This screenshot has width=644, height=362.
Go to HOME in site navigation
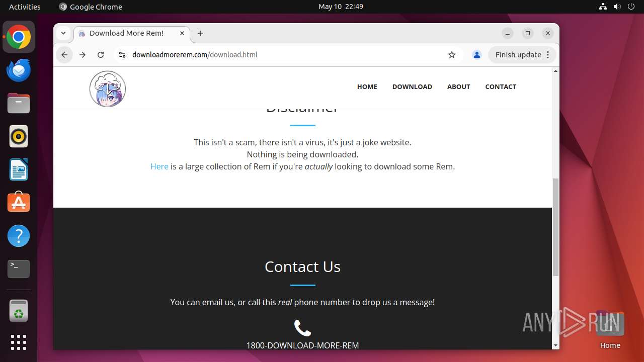(x=367, y=86)
